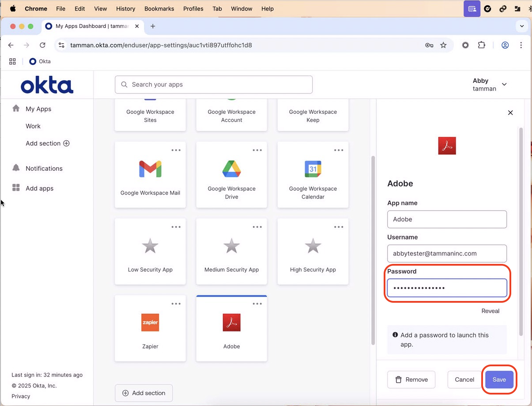
Task: Select the My Apps Dashboard tab
Action: click(x=93, y=26)
